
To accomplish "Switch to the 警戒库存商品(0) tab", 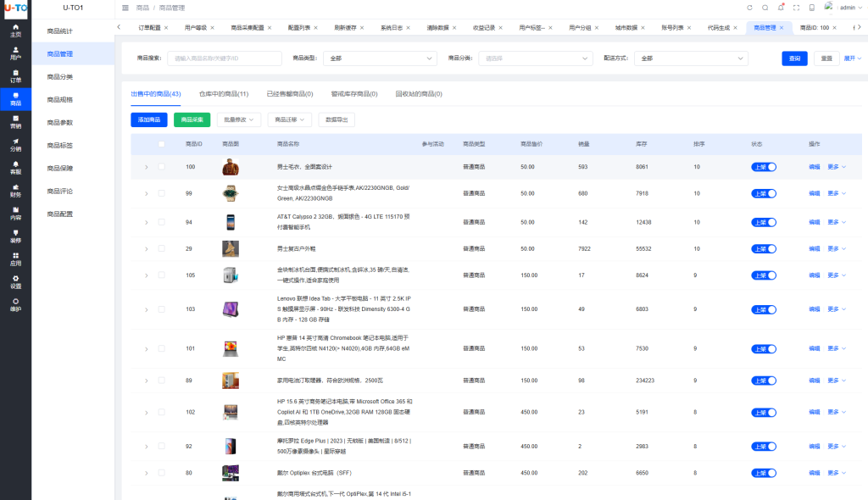I will tap(354, 94).
